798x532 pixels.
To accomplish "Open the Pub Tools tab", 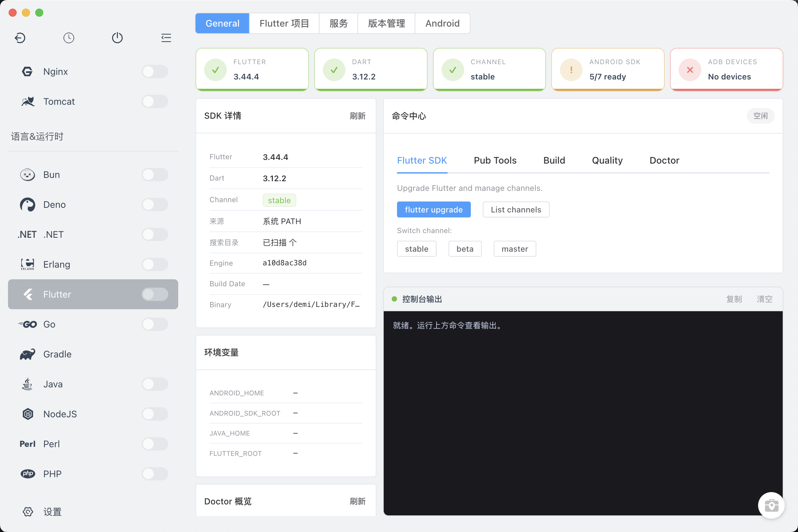I will point(495,161).
